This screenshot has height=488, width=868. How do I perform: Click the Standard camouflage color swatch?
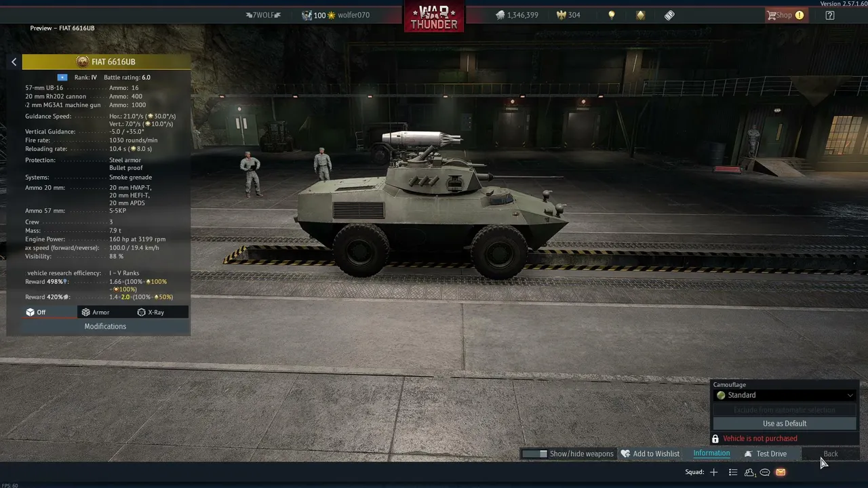point(721,395)
